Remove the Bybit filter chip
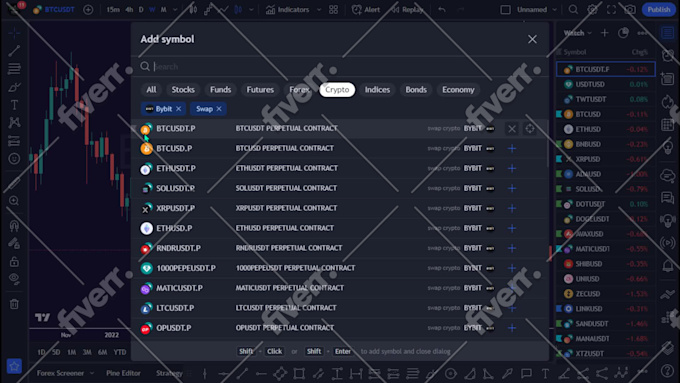680x383 pixels. click(178, 109)
